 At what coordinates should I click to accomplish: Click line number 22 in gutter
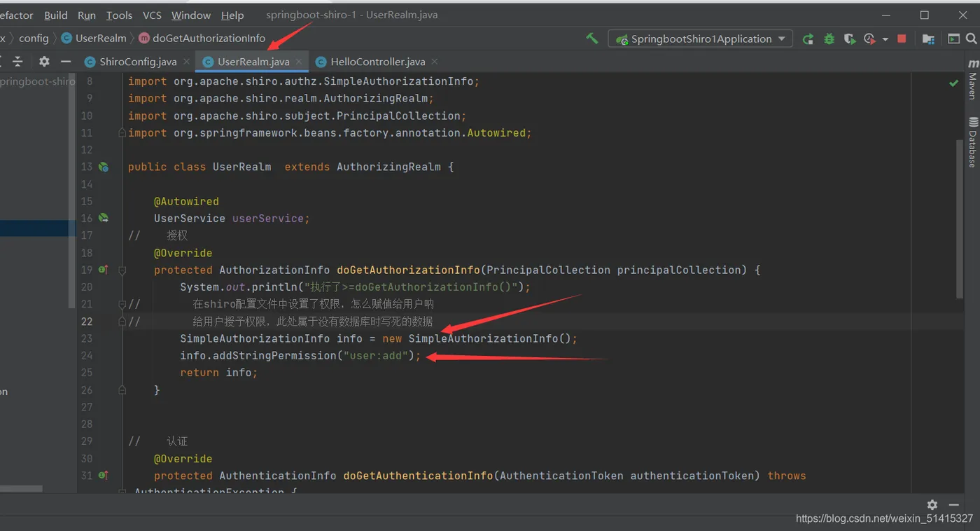[x=87, y=322]
